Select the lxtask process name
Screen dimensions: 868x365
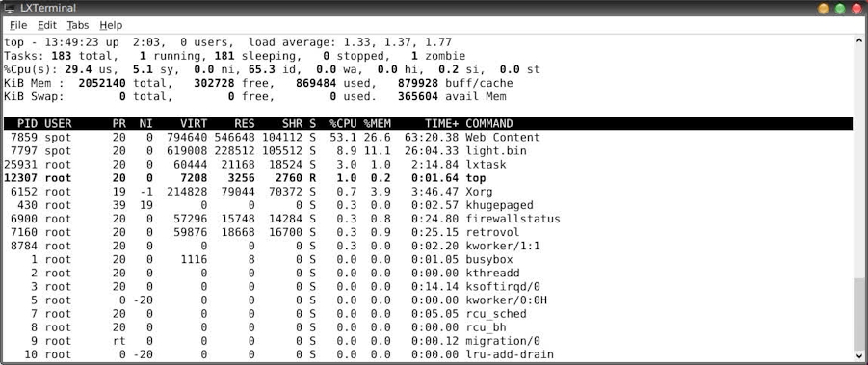tap(487, 165)
